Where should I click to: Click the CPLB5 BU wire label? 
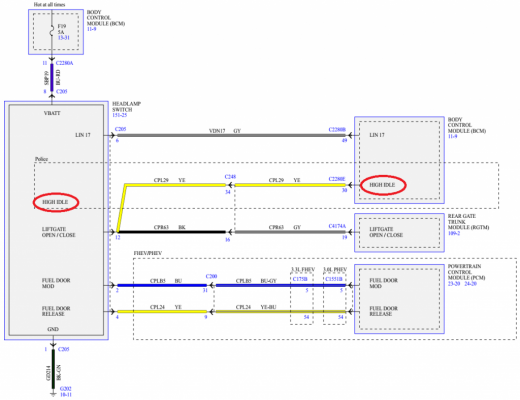click(x=166, y=281)
